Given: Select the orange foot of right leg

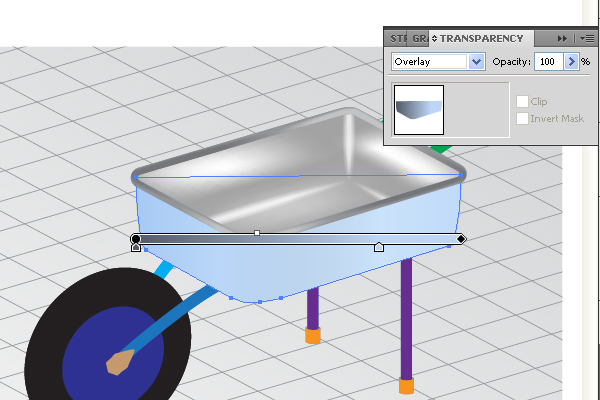Looking at the screenshot, I should pyautogui.click(x=406, y=385).
